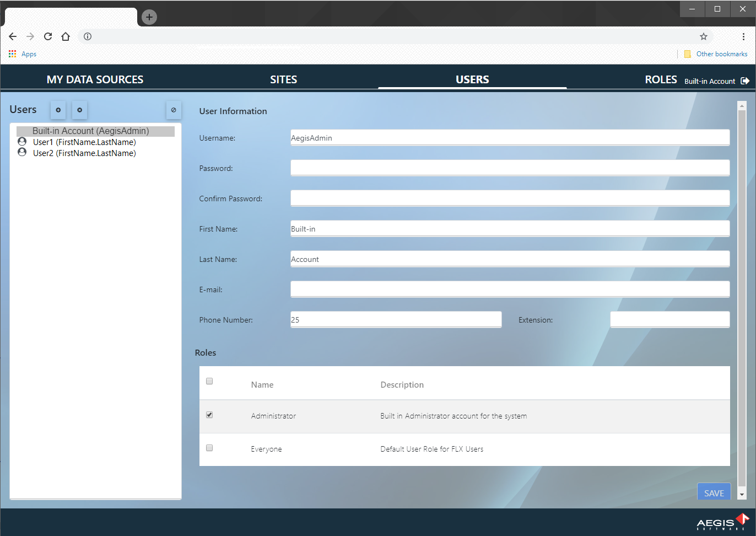The height and width of the screenshot is (536, 756).
Task: Enable the Everyone role checkbox
Action: pos(209,447)
